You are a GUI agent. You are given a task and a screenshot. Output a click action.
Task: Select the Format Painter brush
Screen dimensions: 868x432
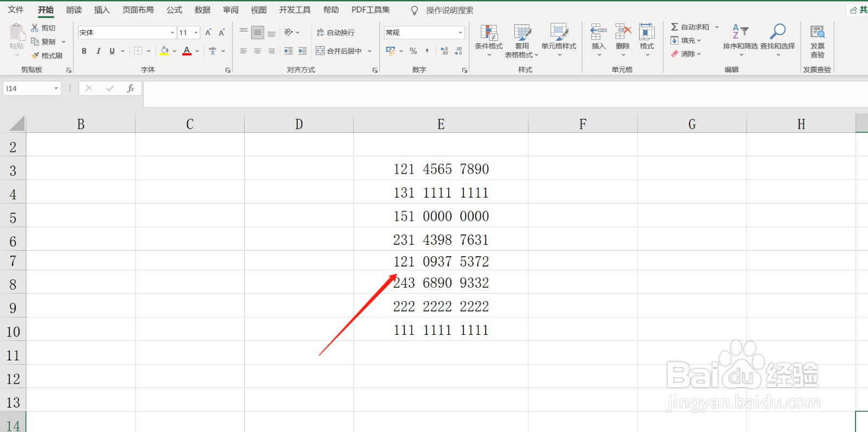pyautogui.click(x=47, y=55)
